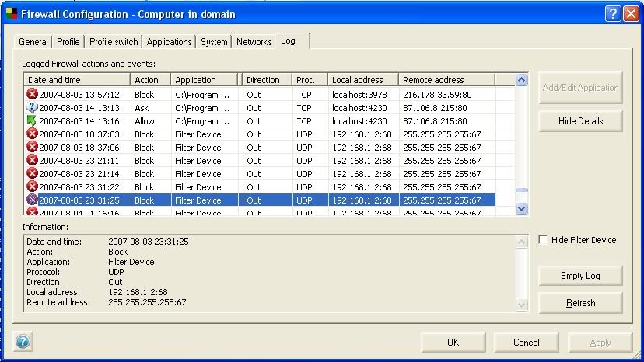
Task: Toggle the Hide Filter Device checkbox
Action: click(x=543, y=240)
